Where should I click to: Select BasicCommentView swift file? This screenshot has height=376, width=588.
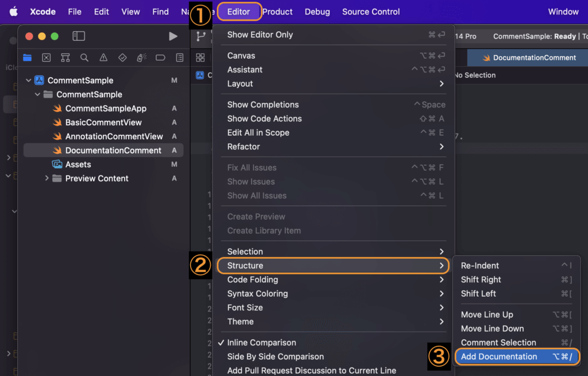point(103,122)
